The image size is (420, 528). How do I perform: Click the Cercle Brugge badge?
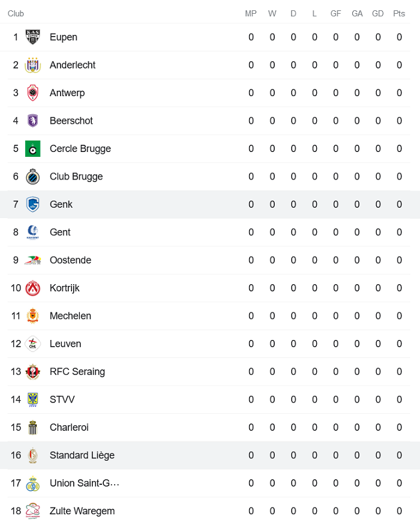32,148
